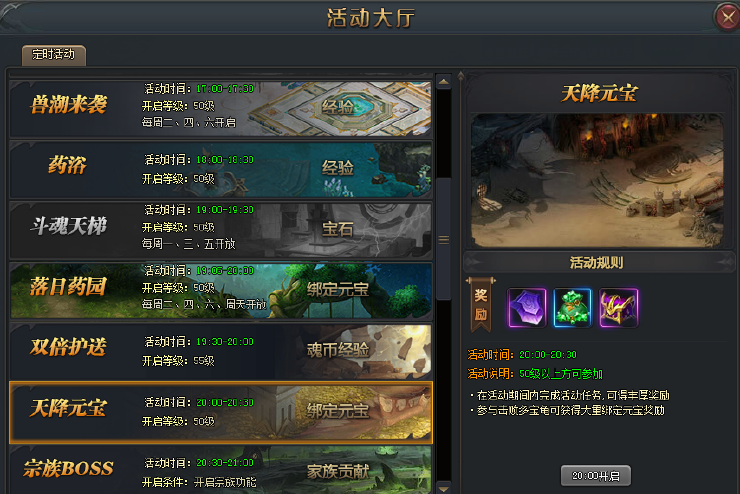The height and width of the screenshot is (494, 740).
Task: Close the 活动大厅 window
Action: click(727, 17)
